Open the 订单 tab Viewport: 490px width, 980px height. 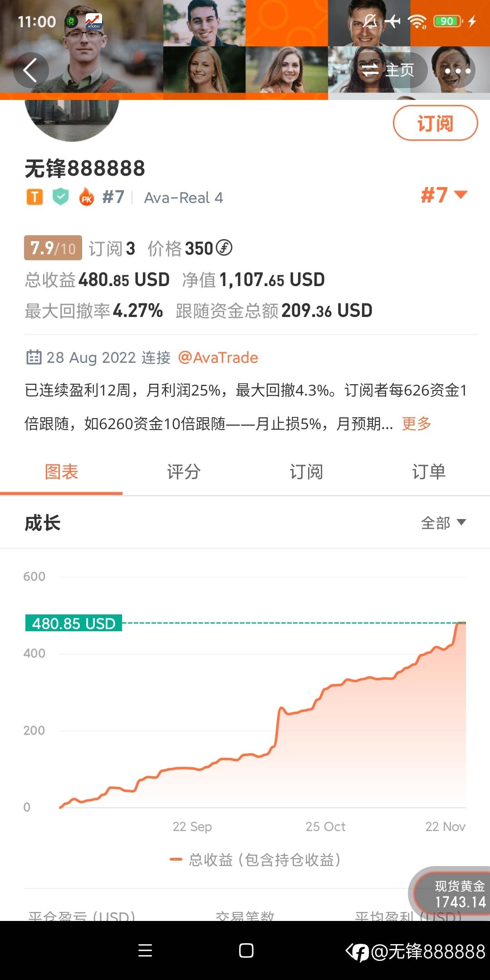pos(428,472)
